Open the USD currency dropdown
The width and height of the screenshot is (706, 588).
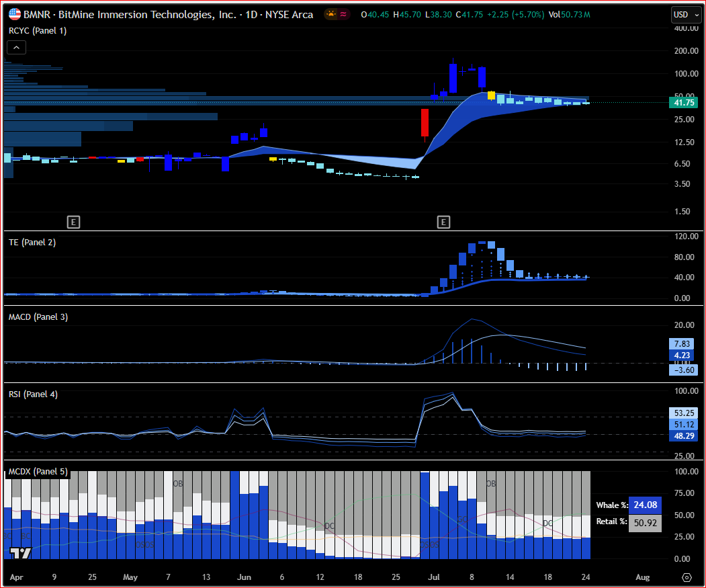point(687,15)
